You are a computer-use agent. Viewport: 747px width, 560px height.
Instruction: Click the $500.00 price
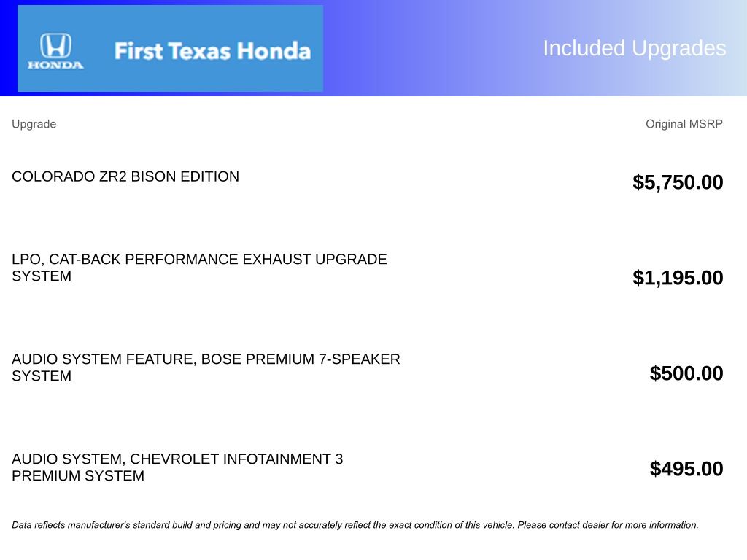[x=686, y=373]
